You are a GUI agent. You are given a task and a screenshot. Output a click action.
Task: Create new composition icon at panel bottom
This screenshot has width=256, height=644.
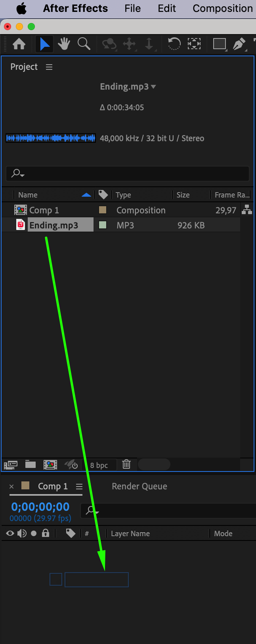click(50, 464)
